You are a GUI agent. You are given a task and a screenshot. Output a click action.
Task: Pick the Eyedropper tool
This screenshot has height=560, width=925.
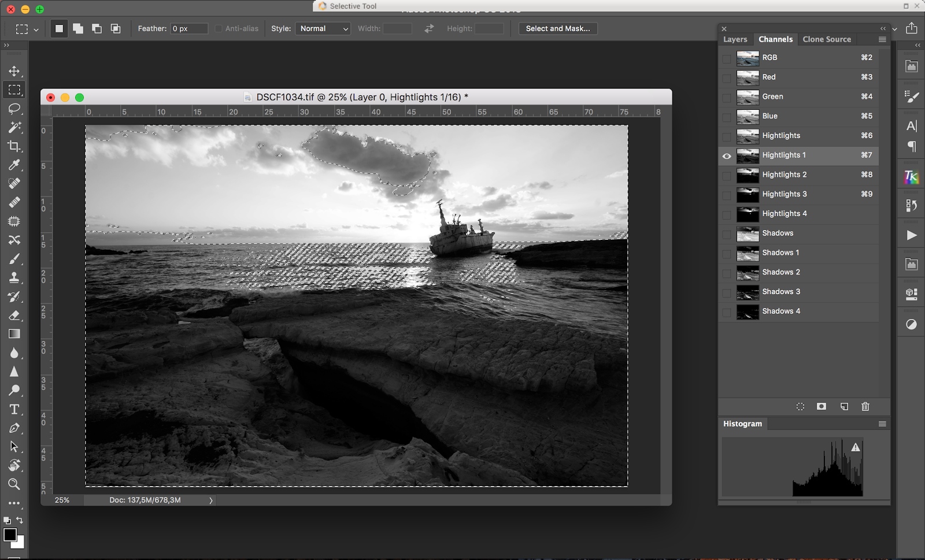coord(14,165)
